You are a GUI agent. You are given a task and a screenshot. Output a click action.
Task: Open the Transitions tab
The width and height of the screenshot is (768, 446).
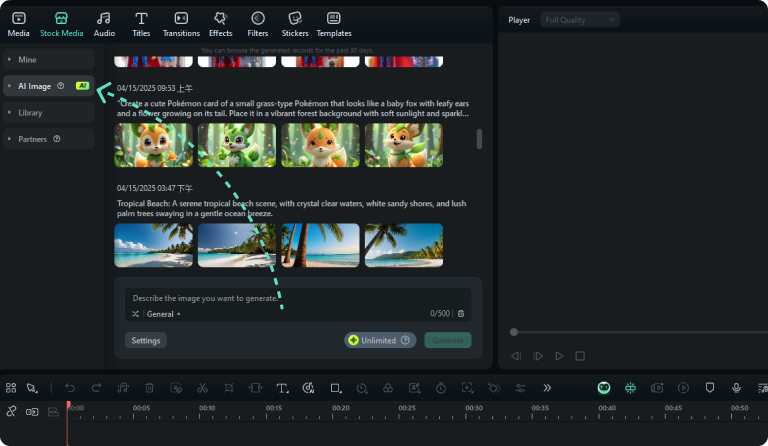(181, 24)
